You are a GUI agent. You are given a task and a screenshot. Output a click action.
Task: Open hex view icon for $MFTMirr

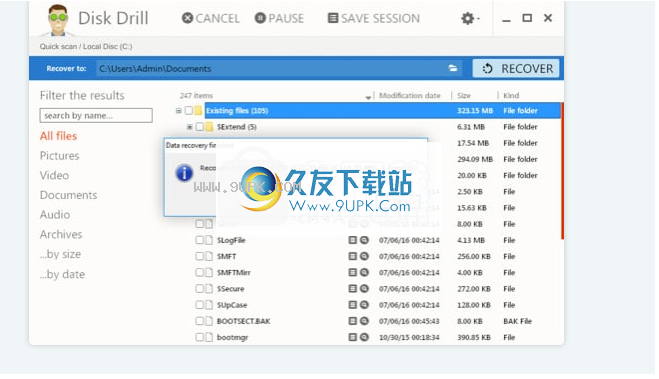click(x=353, y=272)
